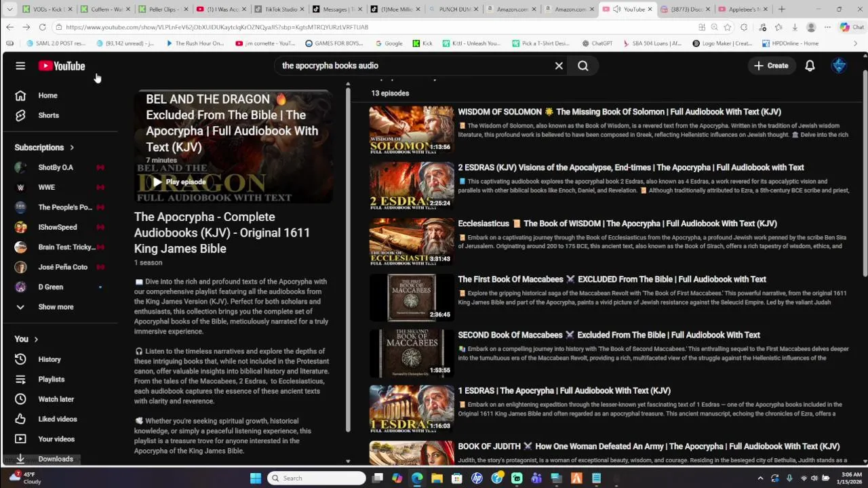The height and width of the screenshot is (488, 868).
Task: Click the '13 episodes' text
Action: point(390,93)
